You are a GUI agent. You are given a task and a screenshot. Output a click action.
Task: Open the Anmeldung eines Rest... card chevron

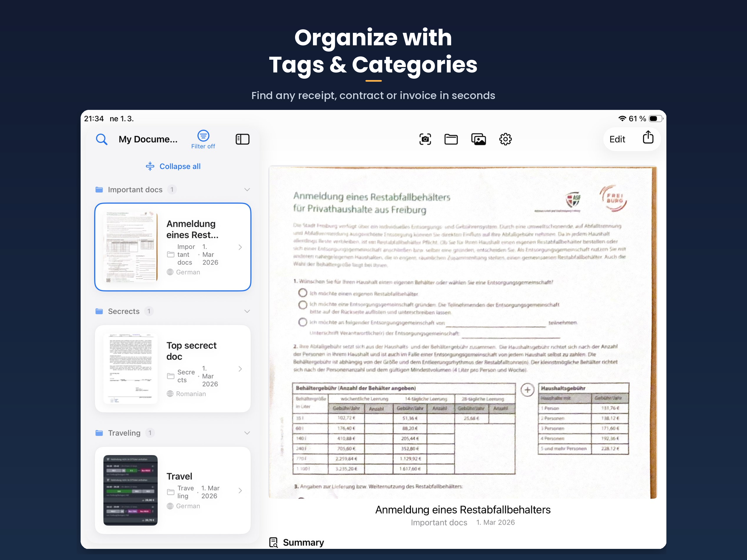(x=240, y=247)
